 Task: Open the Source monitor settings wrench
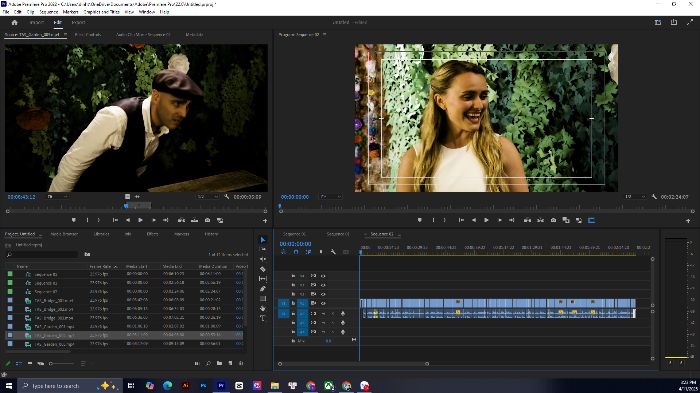pyautogui.click(x=227, y=196)
